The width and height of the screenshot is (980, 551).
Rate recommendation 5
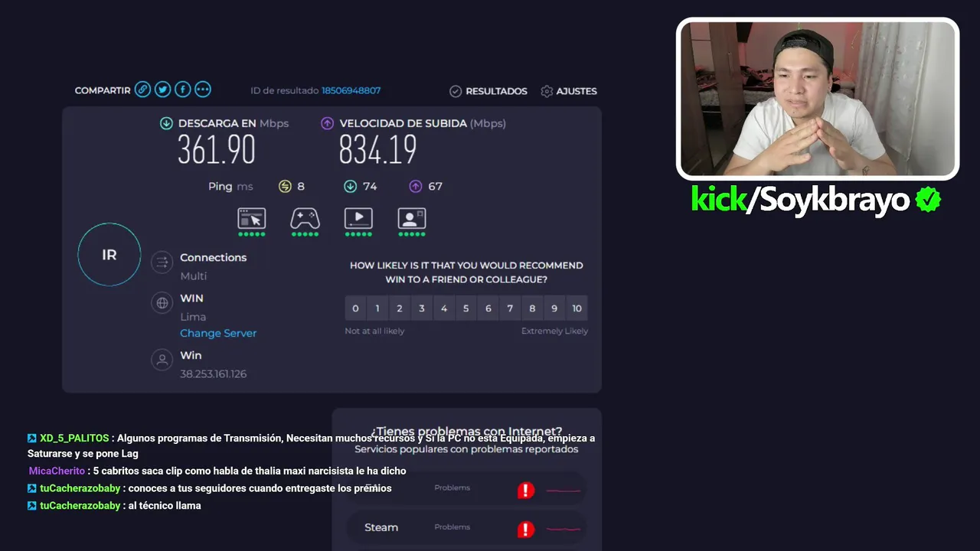click(466, 308)
